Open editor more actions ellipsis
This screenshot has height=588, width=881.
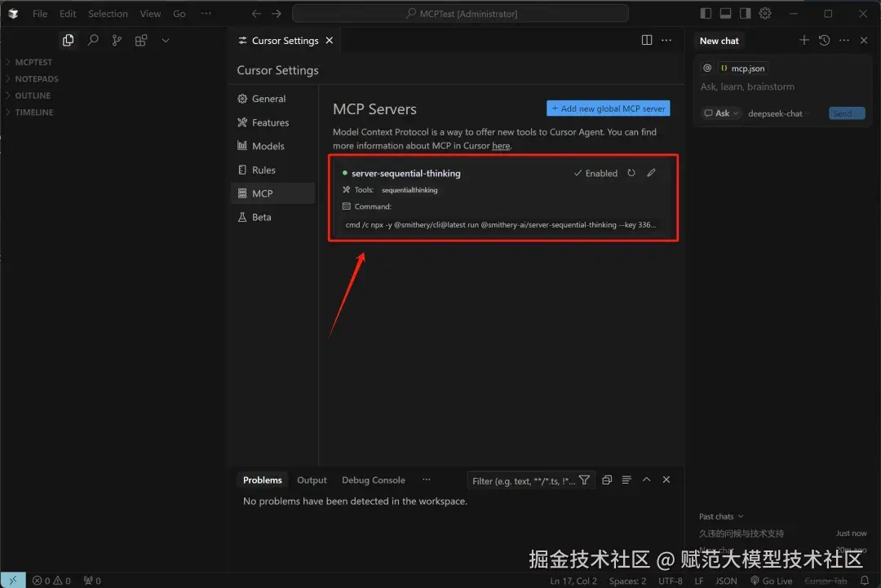(x=666, y=40)
